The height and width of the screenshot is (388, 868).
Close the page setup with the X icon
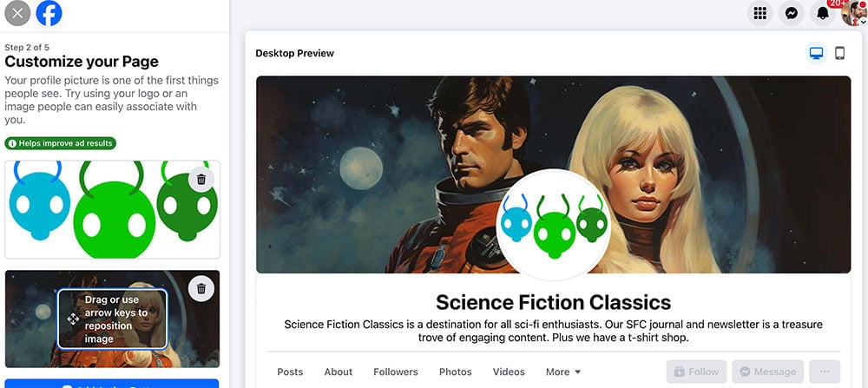coord(17,13)
